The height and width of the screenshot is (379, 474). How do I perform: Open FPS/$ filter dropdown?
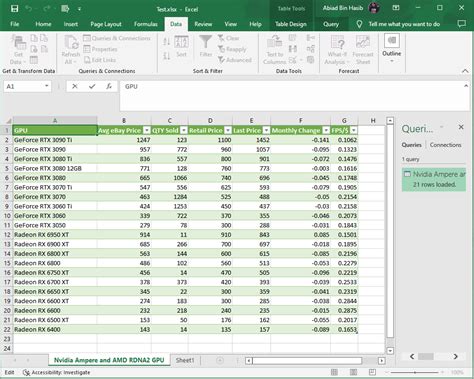[x=354, y=130]
